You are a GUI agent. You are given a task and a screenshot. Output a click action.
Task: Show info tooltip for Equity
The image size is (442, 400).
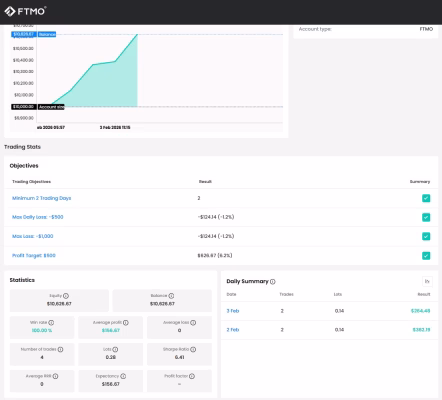(x=66, y=296)
